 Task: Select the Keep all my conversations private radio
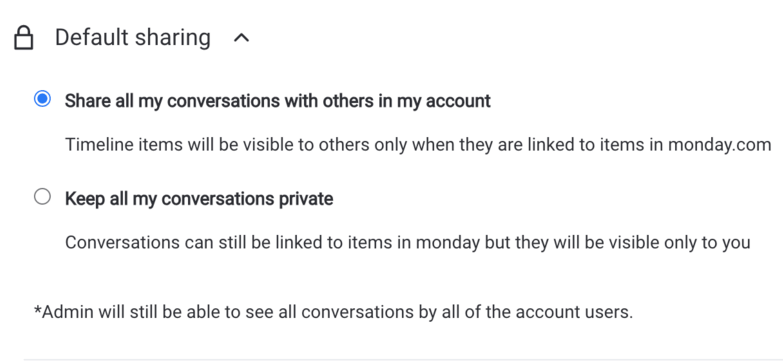click(42, 197)
